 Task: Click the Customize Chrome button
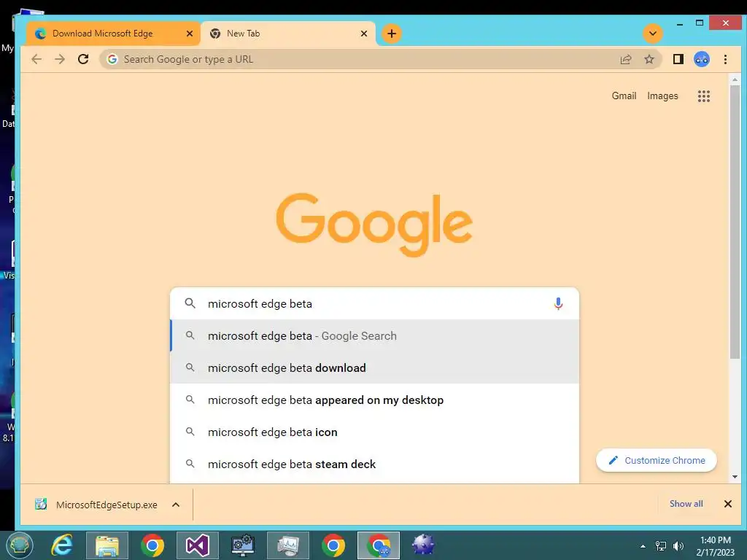pos(656,461)
